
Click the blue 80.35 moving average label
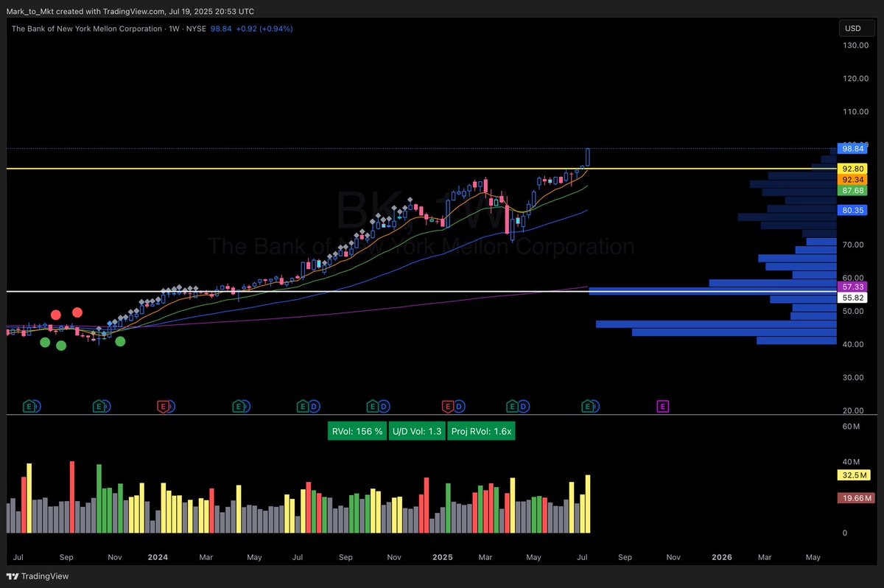[853, 210]
